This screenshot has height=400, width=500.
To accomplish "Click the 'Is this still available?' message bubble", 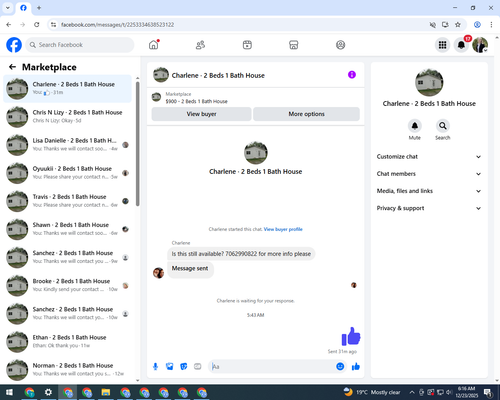I will 241,254.
